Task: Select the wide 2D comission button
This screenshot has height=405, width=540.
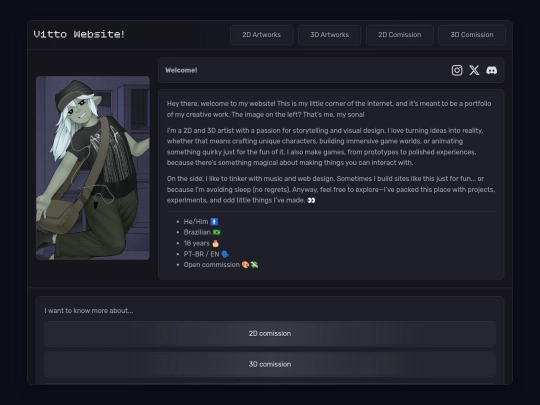Action: (270, 334)
